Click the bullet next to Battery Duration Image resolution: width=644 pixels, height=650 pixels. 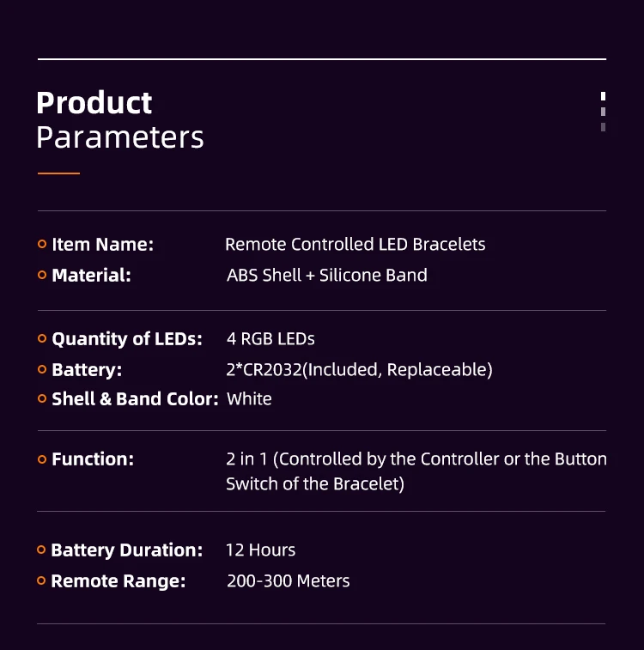tap(41, 550)
